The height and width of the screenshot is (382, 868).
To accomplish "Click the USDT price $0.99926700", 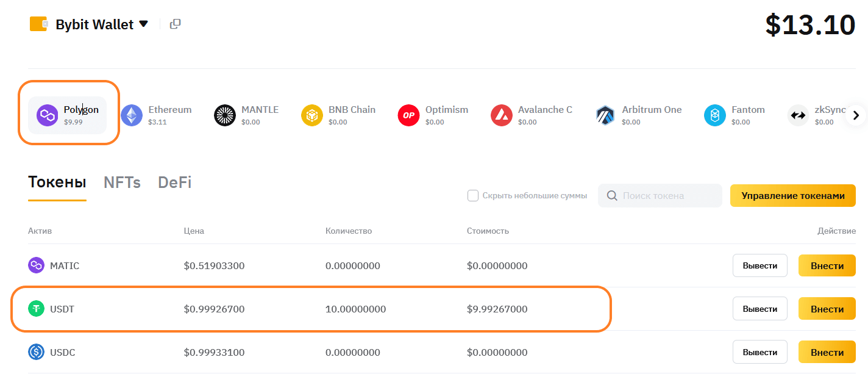I will pos(215,309).
